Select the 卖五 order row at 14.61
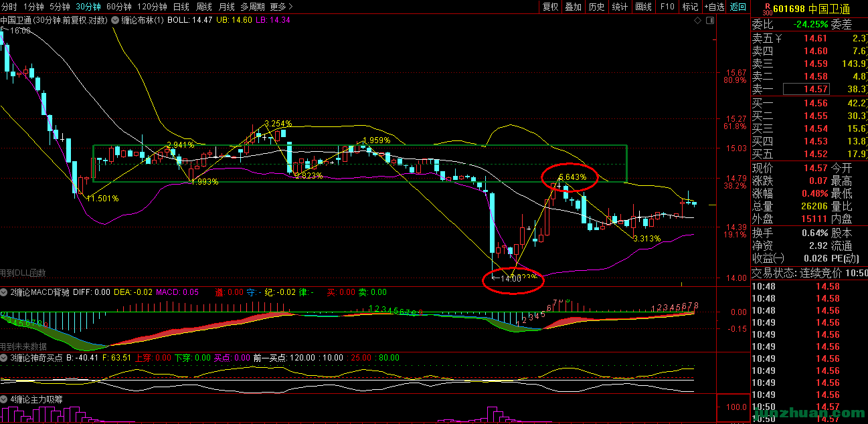 click(x=809, y=38)
